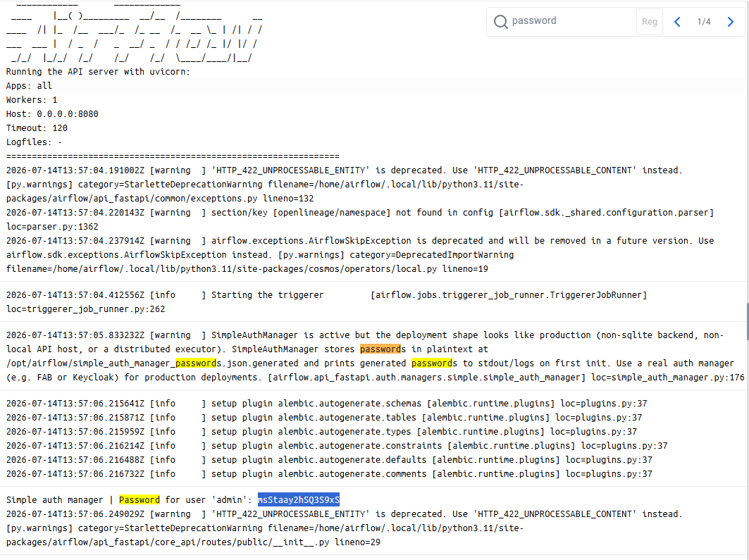Click the 1/4 match counter

[x=703, y=21]
